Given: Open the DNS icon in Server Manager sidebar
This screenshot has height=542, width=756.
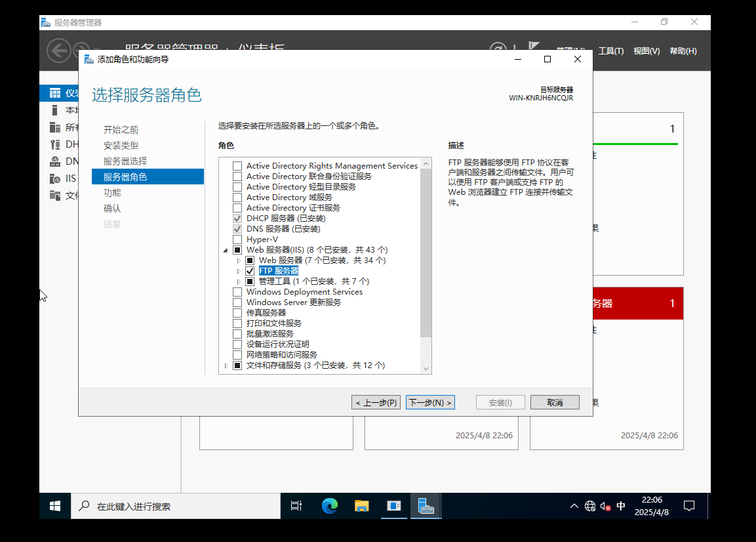Looking at the screenshot, I should click(55, 161).
